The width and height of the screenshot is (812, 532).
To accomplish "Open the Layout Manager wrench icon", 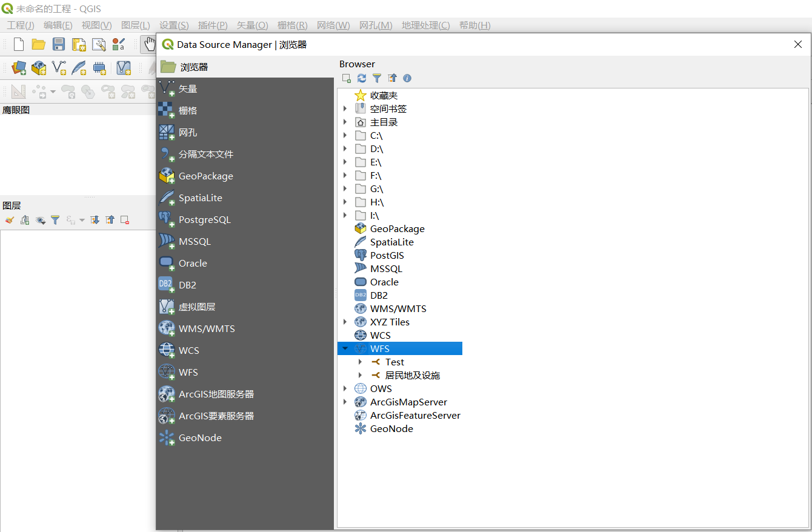I will pyautogui.click(x=99, y=44).
